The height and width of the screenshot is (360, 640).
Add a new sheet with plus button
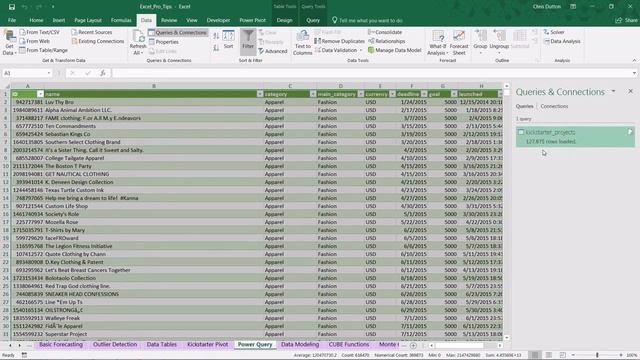(x=413, y=345)
